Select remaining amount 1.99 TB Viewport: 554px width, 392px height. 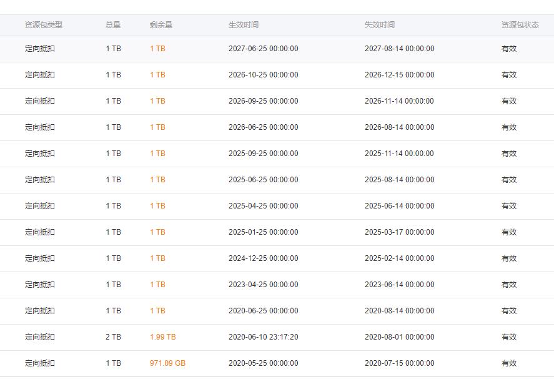[x=162, y=337]
